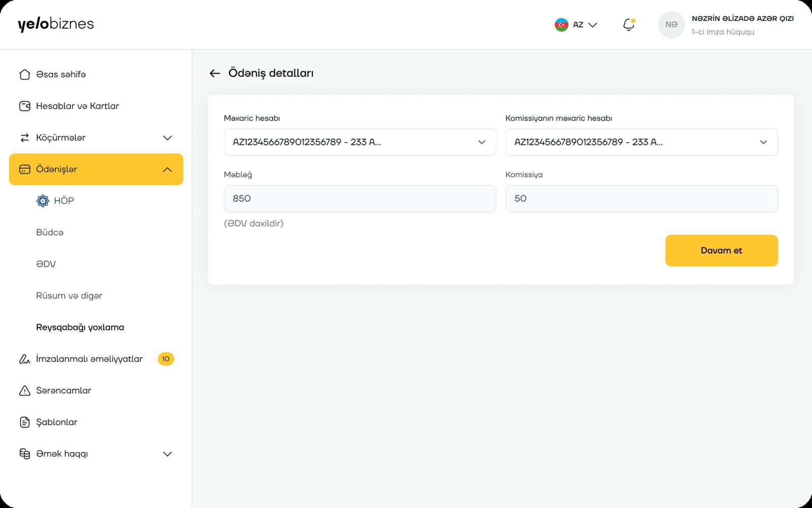Image resolution: width=812 pixels, height=508 pixels.
Task: Click the Komissiyanın məxaric hesabı label
Action: click(x=559, y=118)
